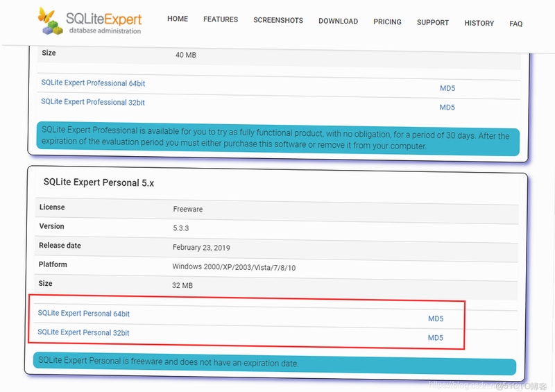This screenshot has width=555, height=392.
Task: Select the version value '5.3.3'
Action: (180, 228)
